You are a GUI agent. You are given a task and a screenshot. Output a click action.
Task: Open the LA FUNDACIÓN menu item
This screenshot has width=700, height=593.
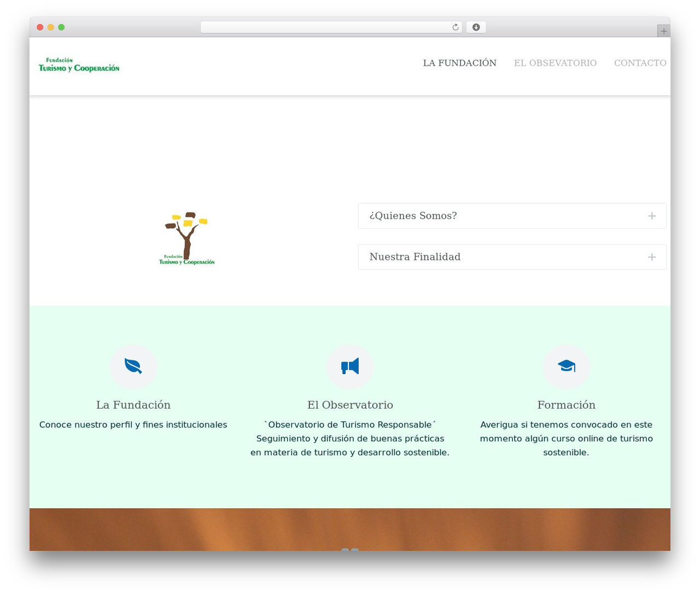click(459, 63)
